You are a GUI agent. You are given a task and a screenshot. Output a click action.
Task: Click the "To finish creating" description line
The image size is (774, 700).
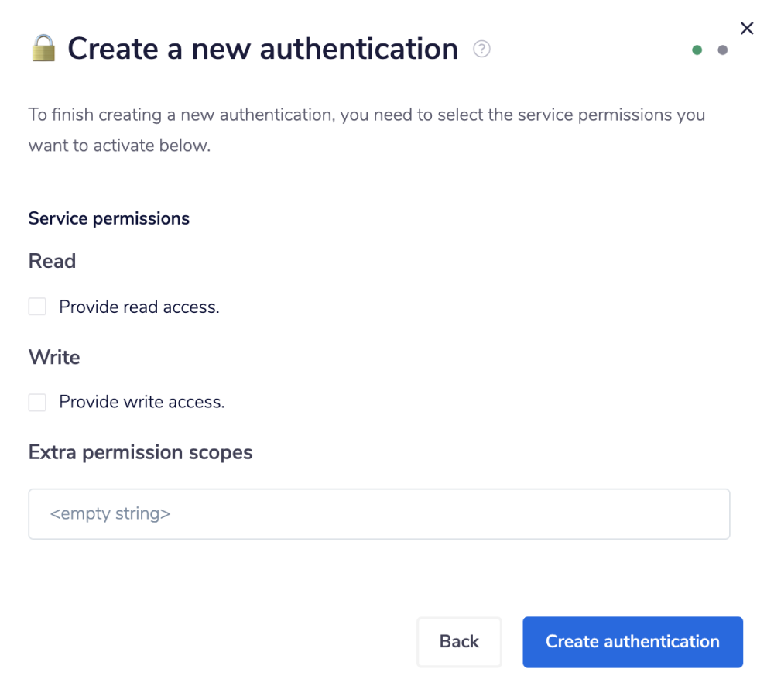(367, 115)
